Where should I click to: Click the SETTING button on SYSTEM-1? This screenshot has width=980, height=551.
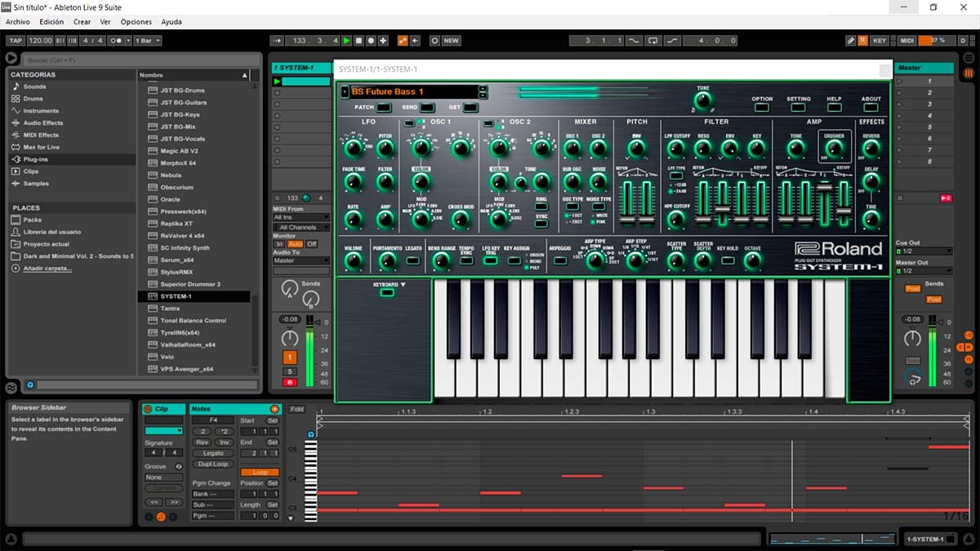click(799, 107)
